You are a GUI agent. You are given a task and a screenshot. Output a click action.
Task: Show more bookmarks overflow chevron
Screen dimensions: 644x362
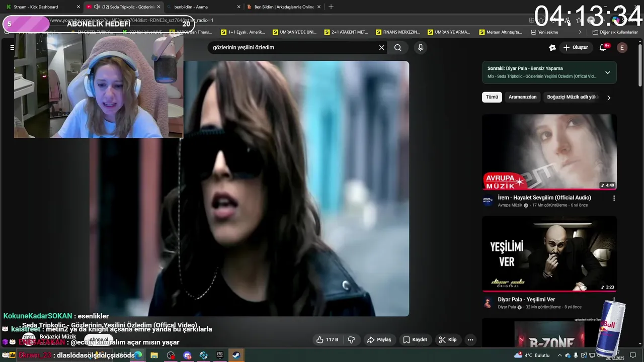tap(580, 32)
